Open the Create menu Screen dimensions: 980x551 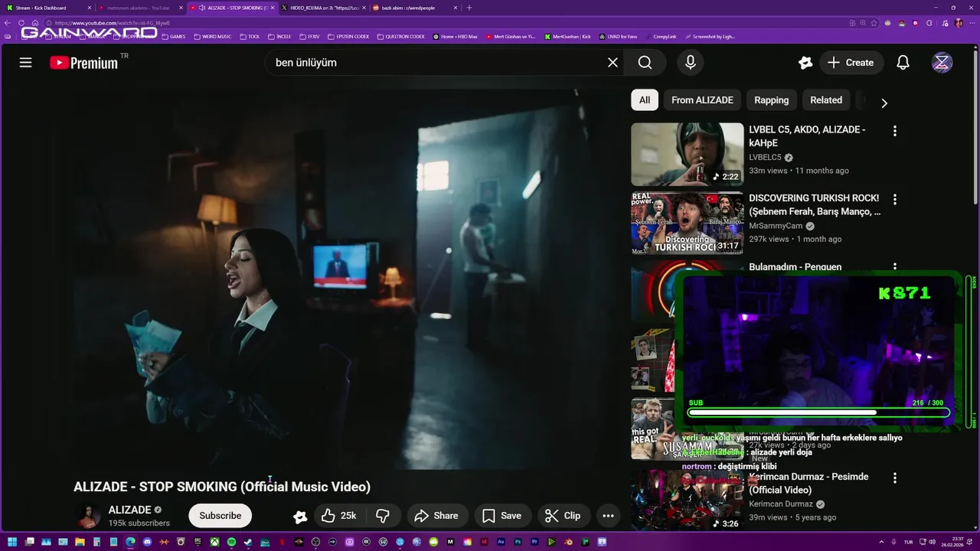851,63
